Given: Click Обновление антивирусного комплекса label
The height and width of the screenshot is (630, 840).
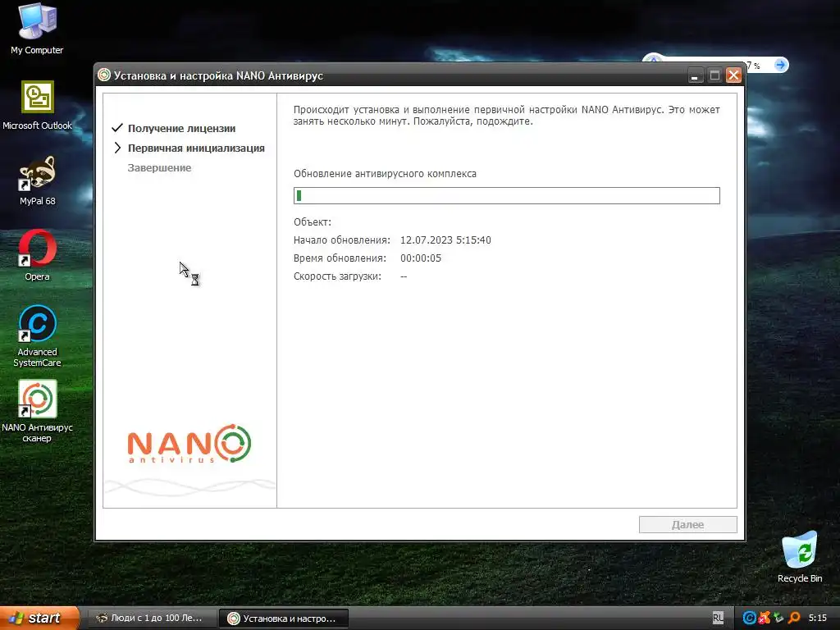Looking at the screenshot, I should click(385, 174).
